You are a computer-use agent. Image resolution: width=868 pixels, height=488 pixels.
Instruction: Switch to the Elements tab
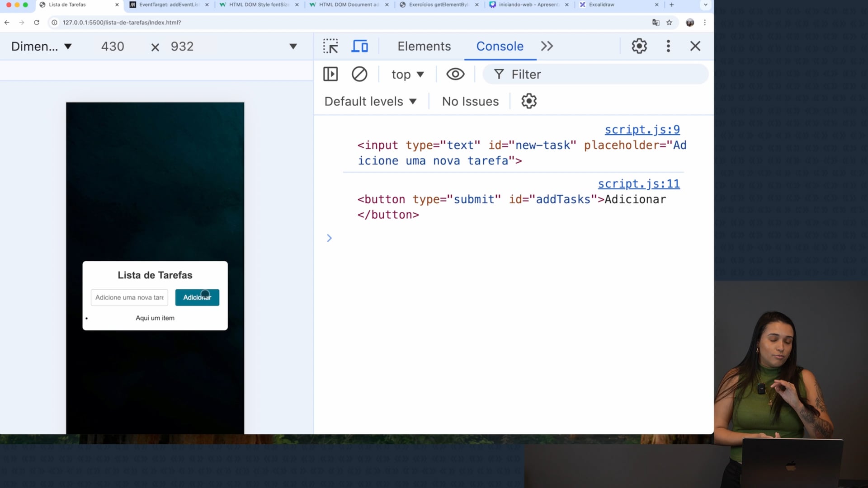(x=424, y=46)
